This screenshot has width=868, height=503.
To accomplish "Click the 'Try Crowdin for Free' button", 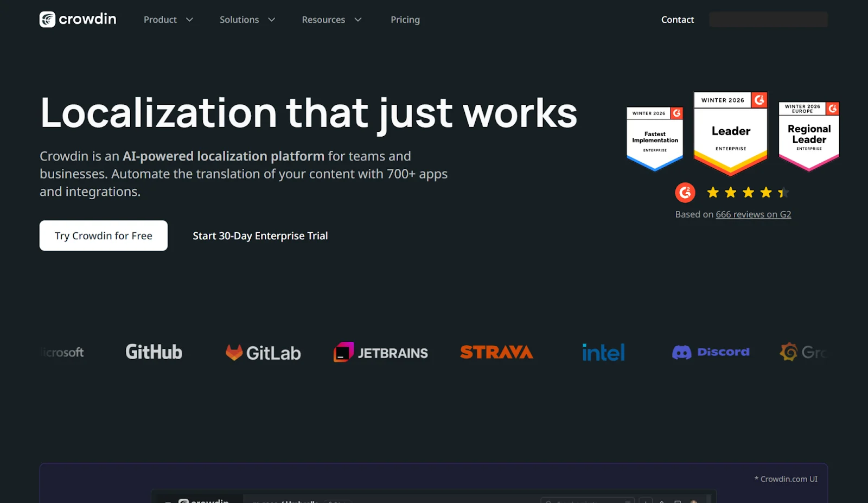I will 103,235.
